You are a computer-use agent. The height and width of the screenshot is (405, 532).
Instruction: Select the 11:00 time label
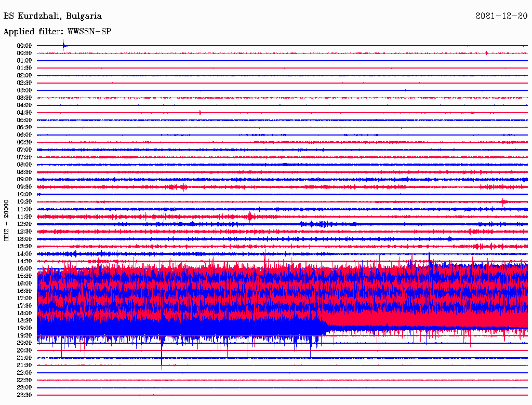coord(24,209)
